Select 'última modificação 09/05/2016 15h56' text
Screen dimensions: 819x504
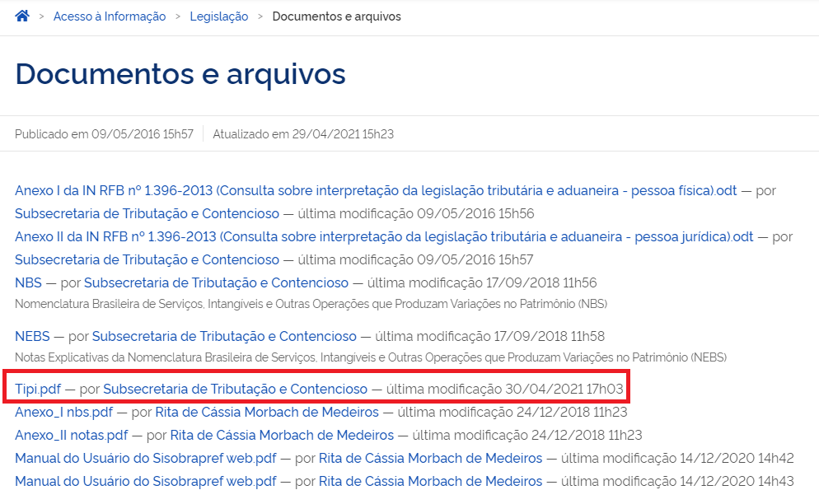(x=416, y=213)
